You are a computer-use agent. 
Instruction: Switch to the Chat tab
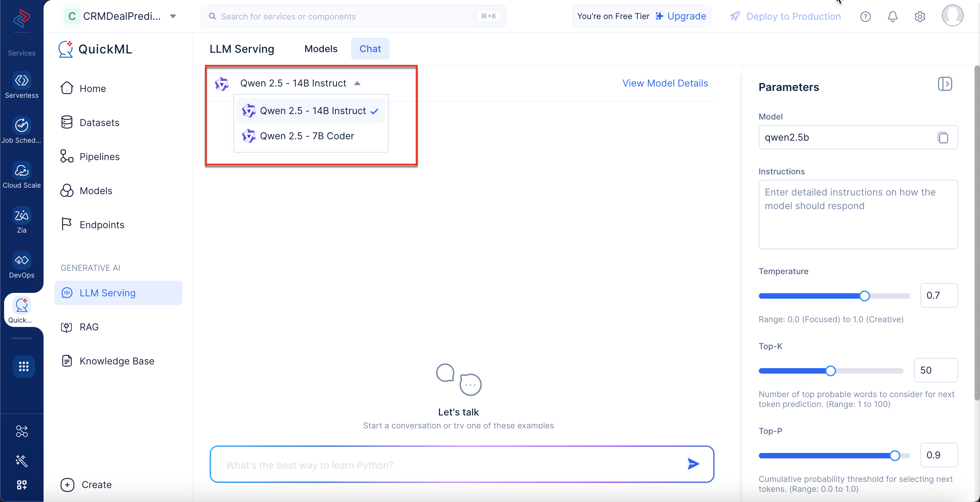coord(370,49)
